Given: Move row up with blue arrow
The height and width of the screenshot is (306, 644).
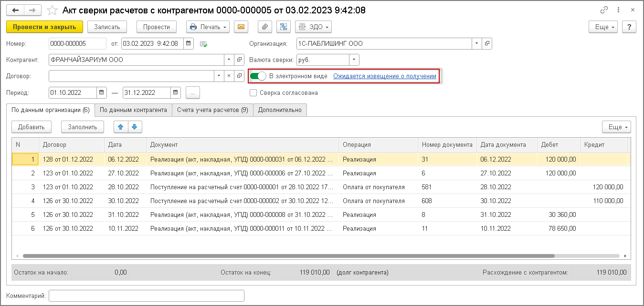Looking at the screenshot, I should pyautogui.click(x=121, y=127).
